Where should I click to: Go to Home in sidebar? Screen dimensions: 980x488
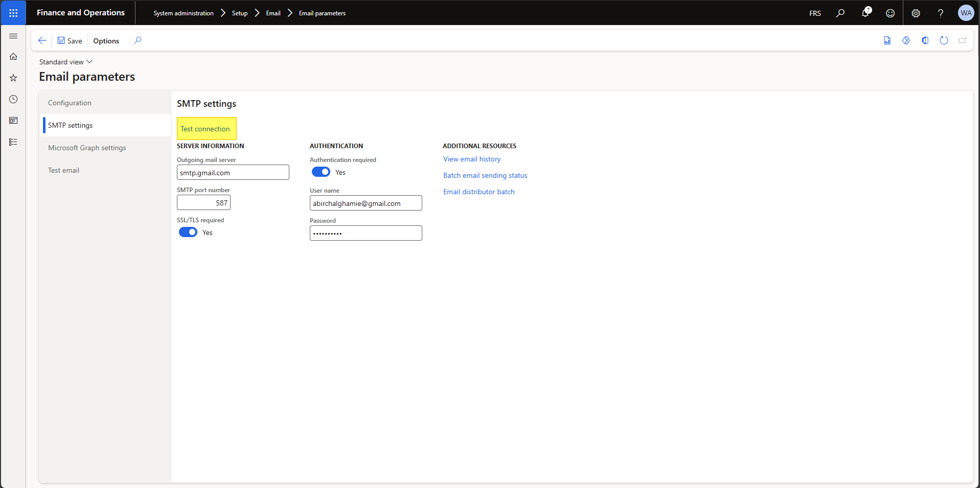click(13, 57)
